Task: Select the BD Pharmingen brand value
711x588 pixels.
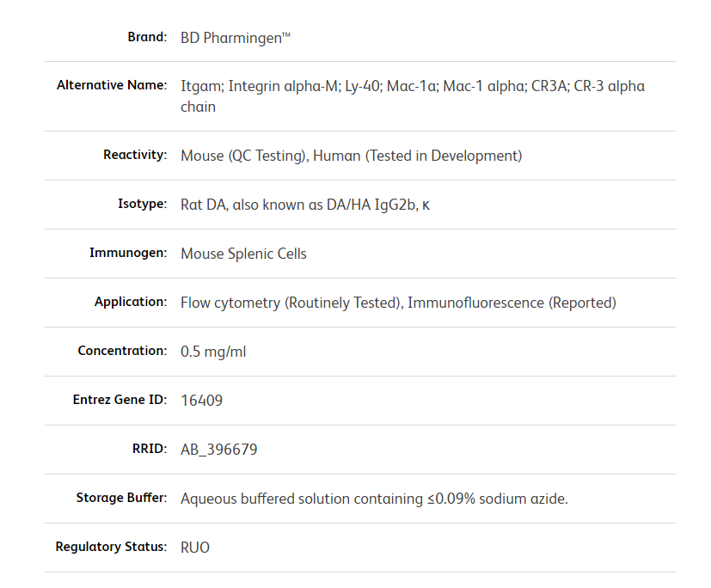Action: [x=236, y=38]
